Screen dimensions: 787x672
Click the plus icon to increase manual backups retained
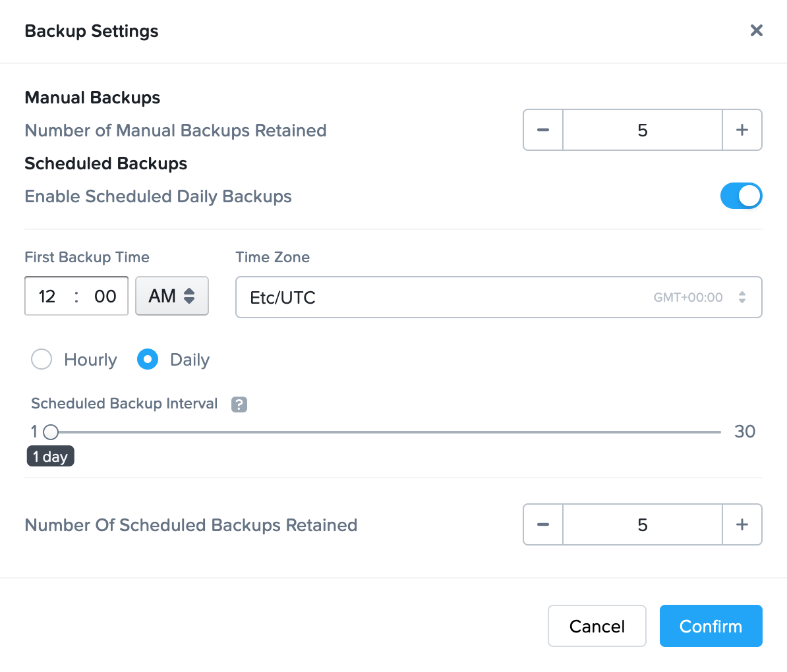742,130
